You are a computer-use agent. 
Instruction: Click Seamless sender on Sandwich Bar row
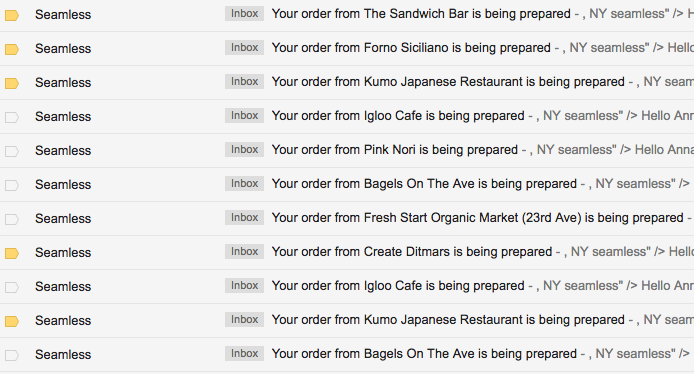pyautogui.click(x=63, y=15)
